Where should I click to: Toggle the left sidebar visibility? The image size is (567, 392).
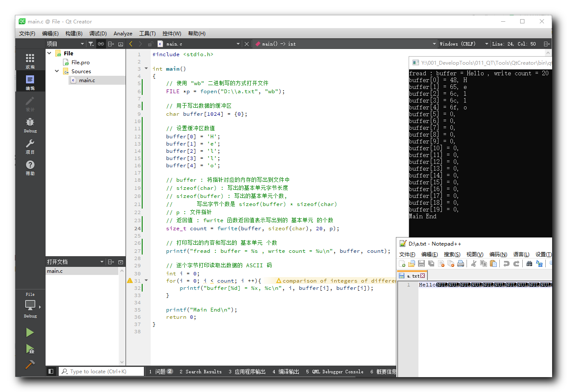tap(51, 371)
